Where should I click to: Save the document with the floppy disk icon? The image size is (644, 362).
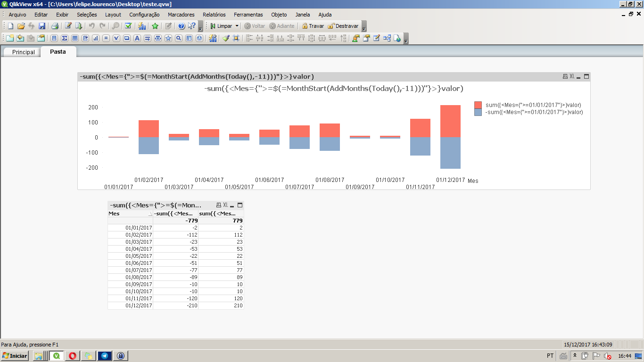tap(42, 26)
